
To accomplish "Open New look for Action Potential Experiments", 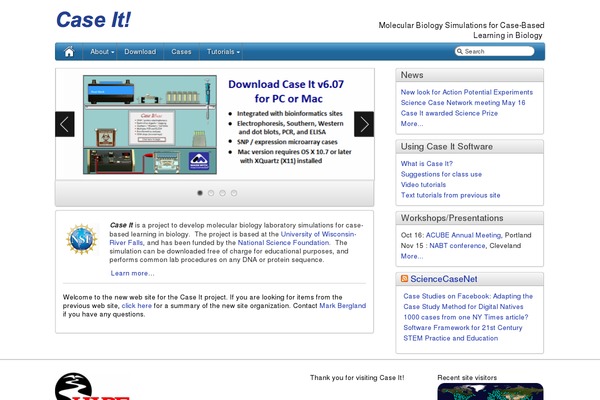I will [x=466, y=92].
